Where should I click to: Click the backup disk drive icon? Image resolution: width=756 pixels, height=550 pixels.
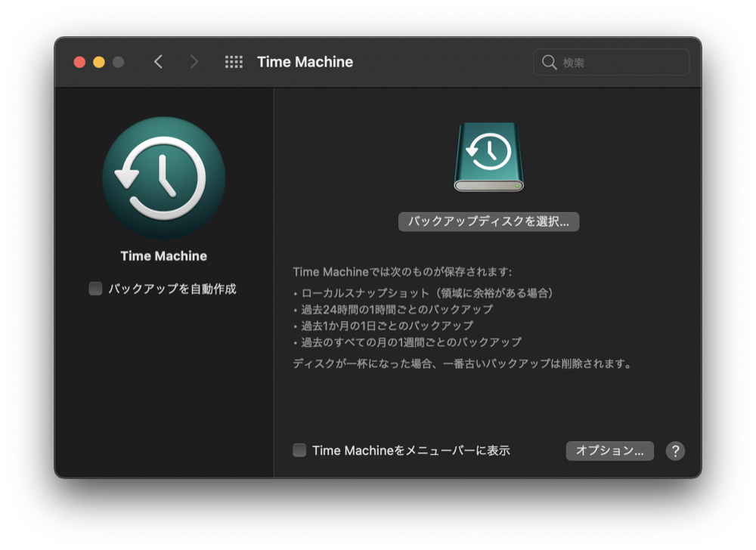click(489, 157)
